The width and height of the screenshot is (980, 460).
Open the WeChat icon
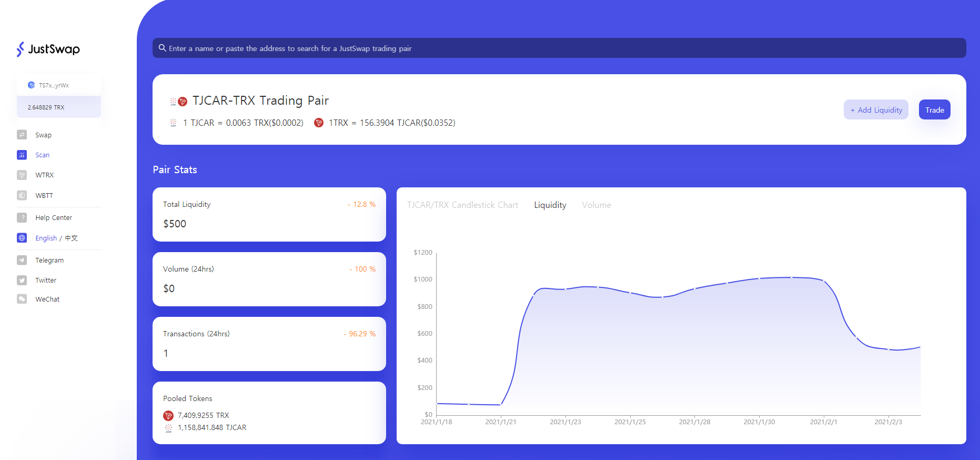tap(22, 299)
